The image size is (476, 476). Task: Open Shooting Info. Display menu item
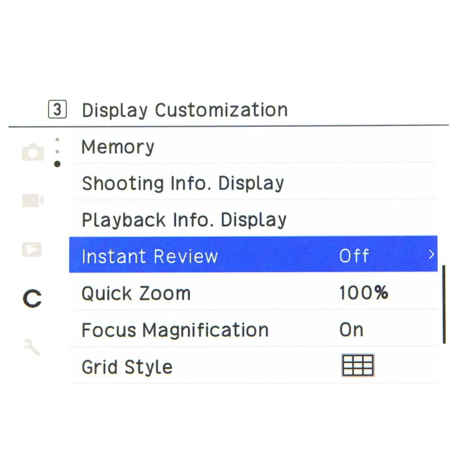pos(253,183)
